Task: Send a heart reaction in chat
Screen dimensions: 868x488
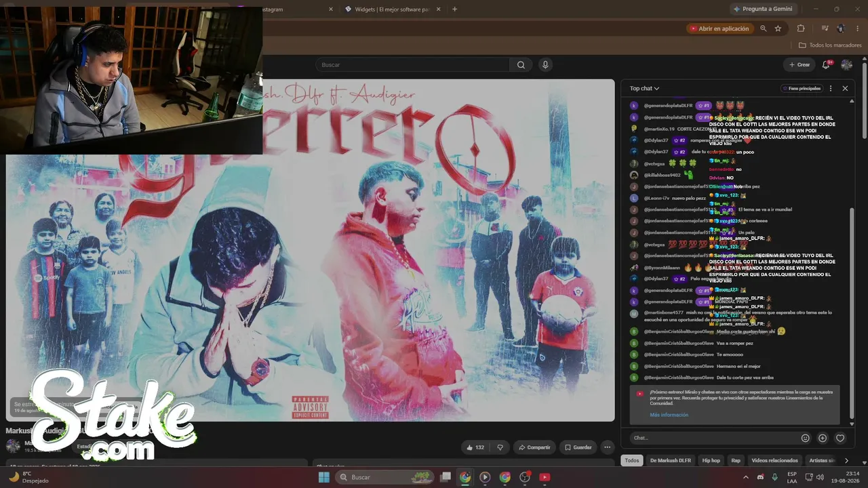Action: click(840, 438)
